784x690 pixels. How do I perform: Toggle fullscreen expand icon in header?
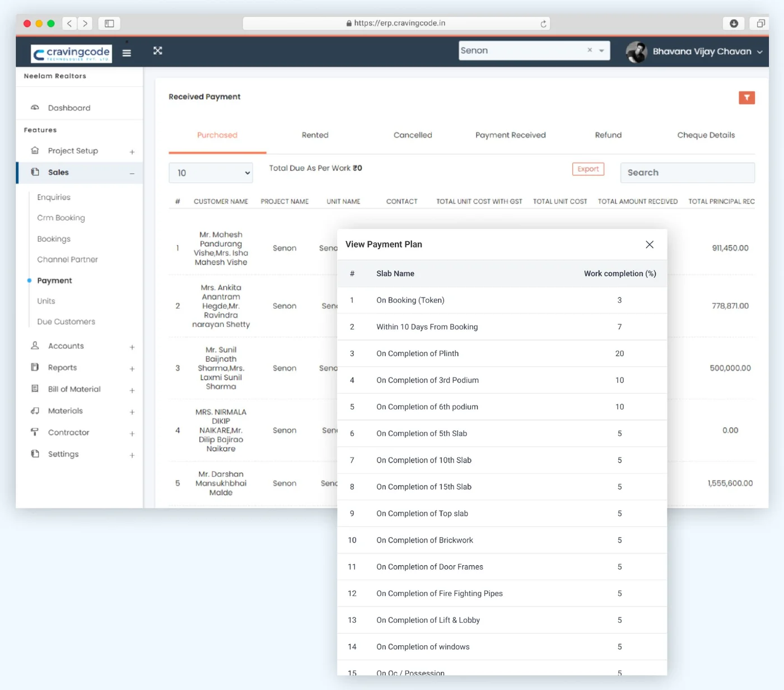158,50
